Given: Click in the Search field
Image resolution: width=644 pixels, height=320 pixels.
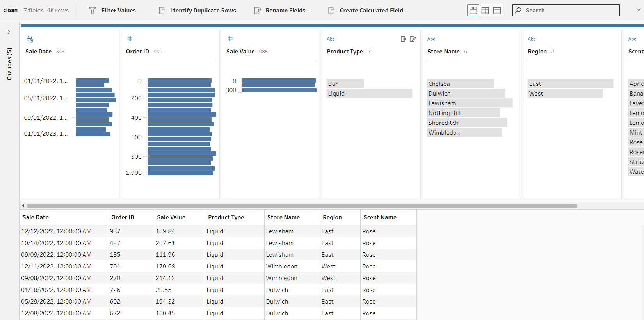Looking at the screenshot, I should pos(570,11).
